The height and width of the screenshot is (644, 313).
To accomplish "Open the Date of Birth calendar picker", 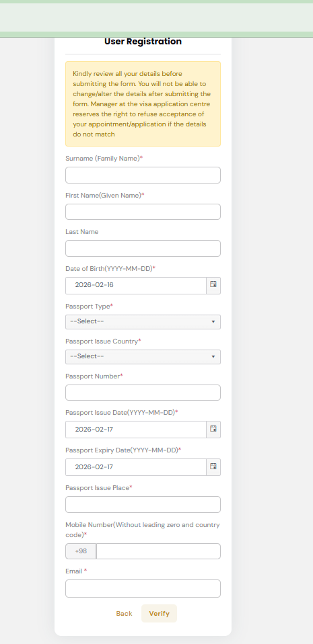I will (x=213, y=286).
